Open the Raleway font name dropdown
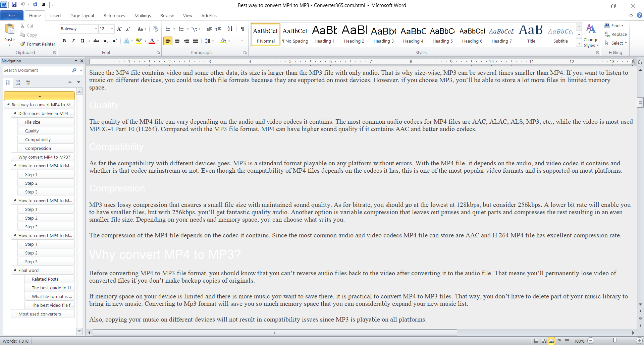The width and height of the screenshot is (644, 345). point(96,29)
